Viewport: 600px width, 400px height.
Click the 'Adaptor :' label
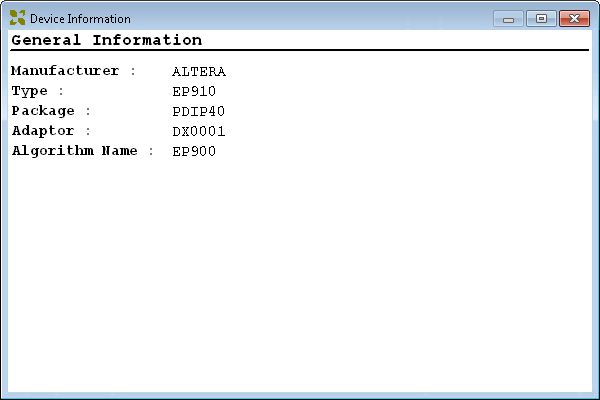click(x=51, y=131)
